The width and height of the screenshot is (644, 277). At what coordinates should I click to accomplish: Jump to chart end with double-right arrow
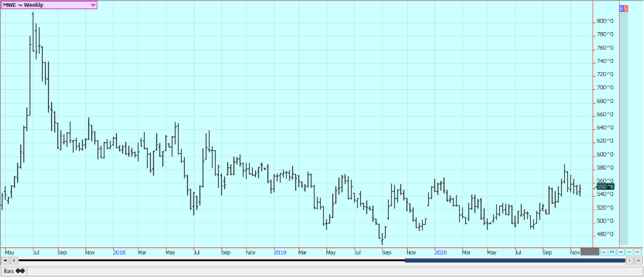(x=639, y=261)
